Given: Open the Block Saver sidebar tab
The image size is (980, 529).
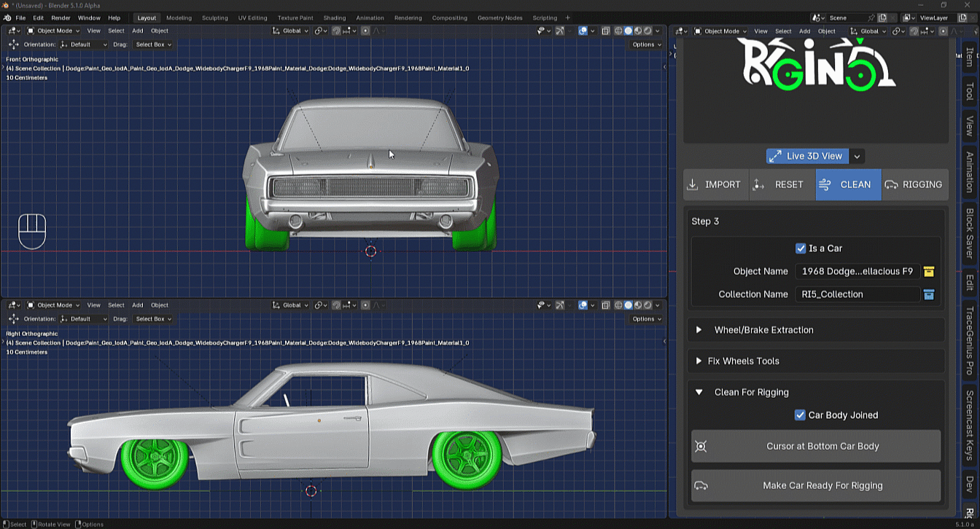Looking at the screenshot, I should [970, 234].
